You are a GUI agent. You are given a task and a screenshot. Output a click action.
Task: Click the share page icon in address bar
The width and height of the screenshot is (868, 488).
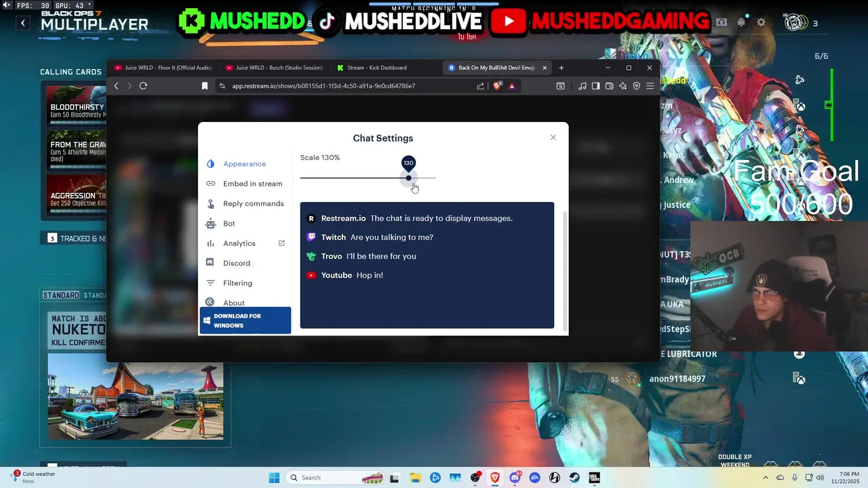pos(481,86)
